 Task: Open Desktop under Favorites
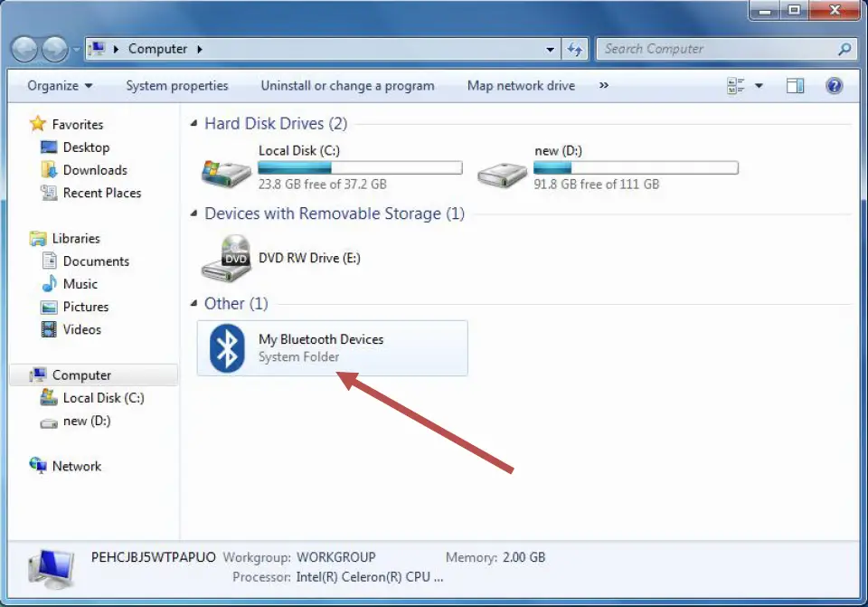click(x=86, y=147)
